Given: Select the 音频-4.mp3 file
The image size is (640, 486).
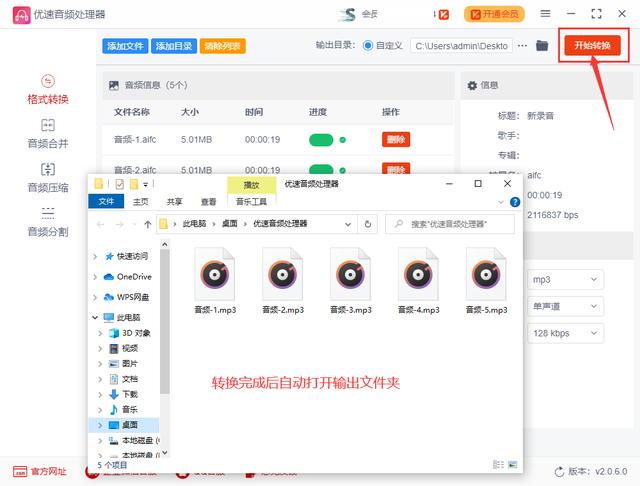Looking at the screenshot, I should (418, 281).
